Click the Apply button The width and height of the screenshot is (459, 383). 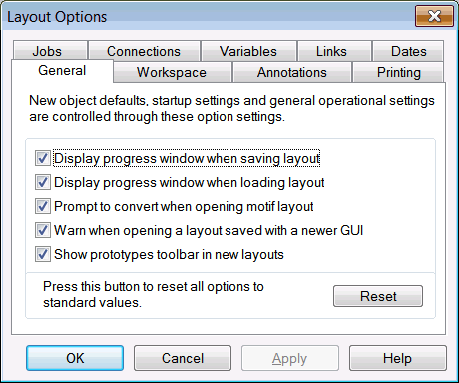click(x=290, y=358)
